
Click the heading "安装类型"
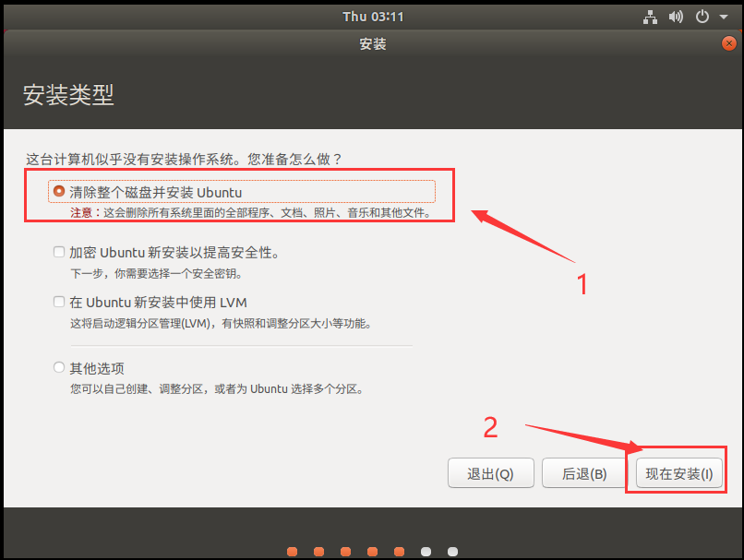(68, 94)
